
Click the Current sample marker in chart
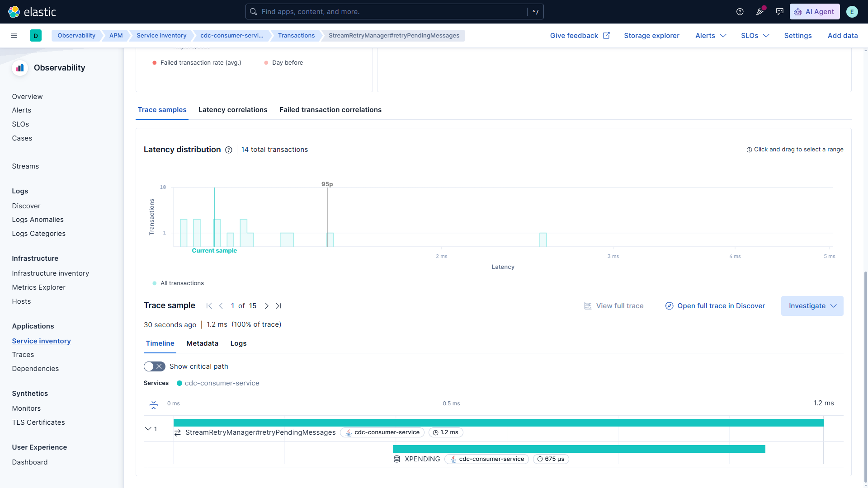tap(214, 251)
